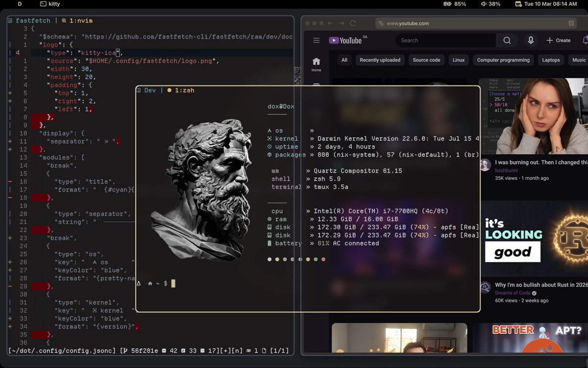Select the Laptops filter chip

click(x=551, y=60)
